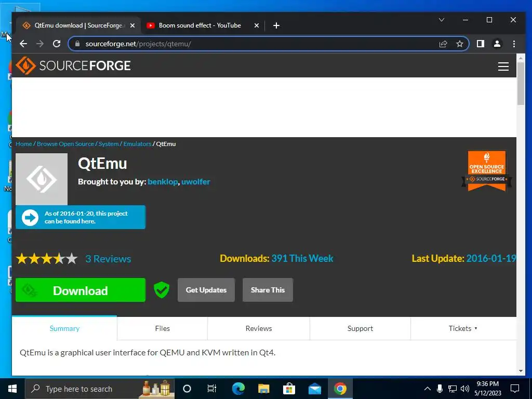Image resolution: width=532 pixels, height=399 pixels.
Task: Open the Summary tab
Action: (64, 328)
